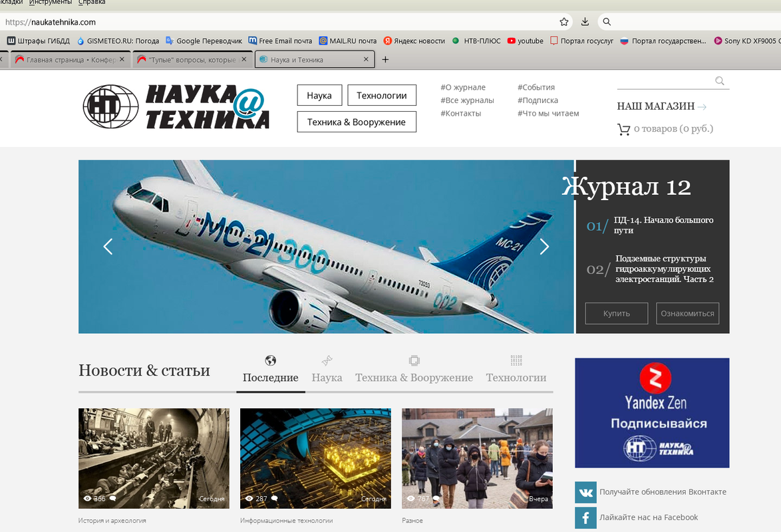Select the Техника & Вооружение news tab
The image size is (781, 532).
(414, 378)
